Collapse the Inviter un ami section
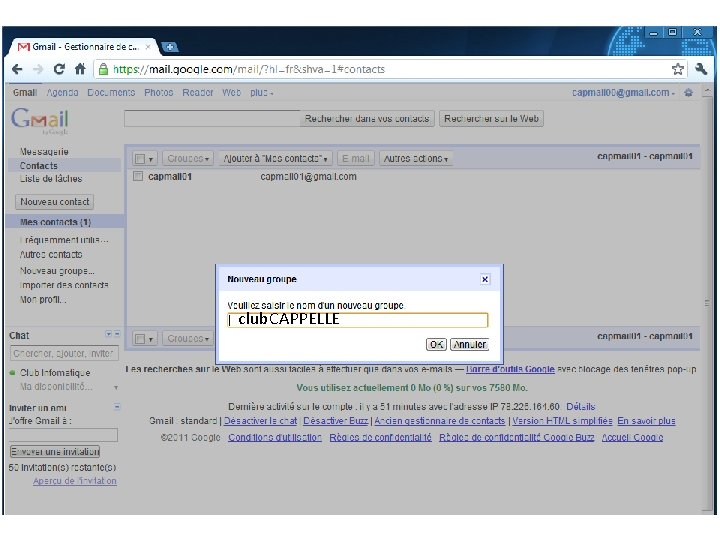Image resolution: width=720 pixels, height=540 pixels. coord(117,407)
